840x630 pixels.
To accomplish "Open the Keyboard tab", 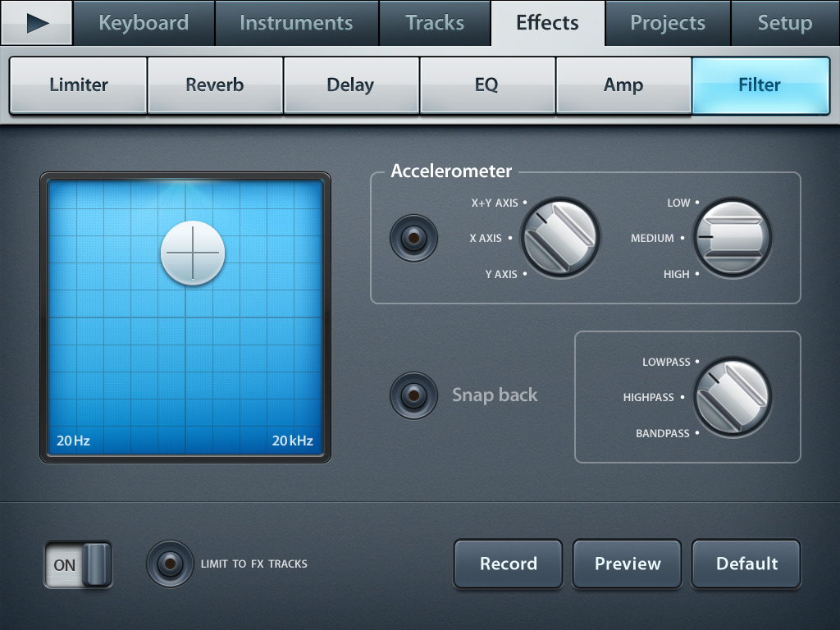I will pyautogui.click(x=144, y=23).
